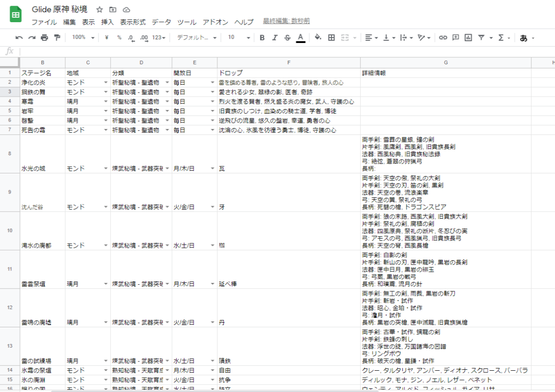Open the vertical align dropdown

389,38
